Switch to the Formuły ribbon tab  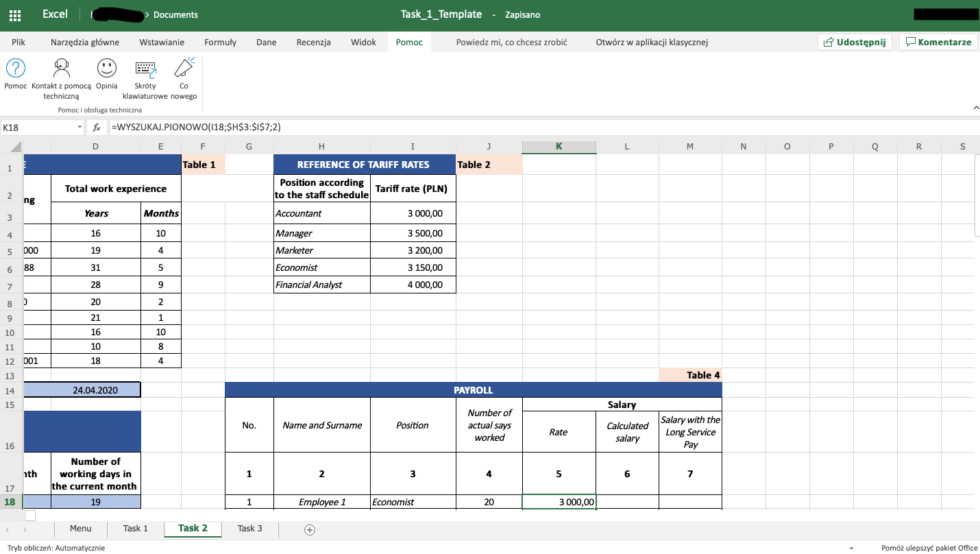220,42
